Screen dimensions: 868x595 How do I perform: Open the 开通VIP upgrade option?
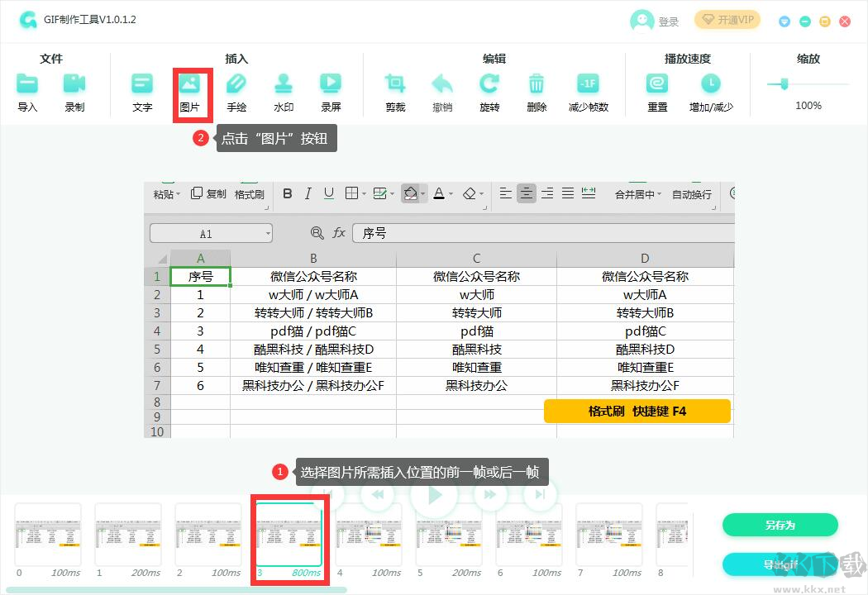(727, 19)
